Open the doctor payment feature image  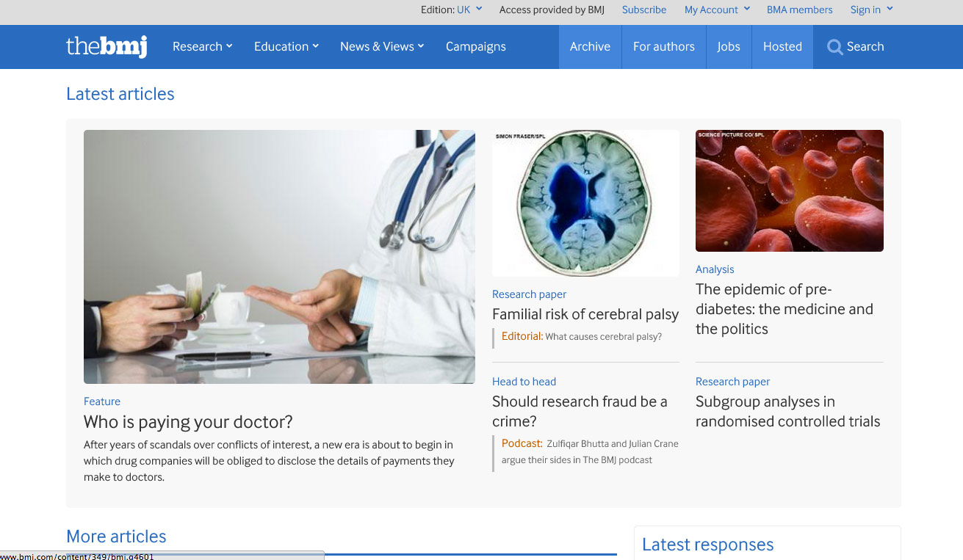pyautogui.click(x=279, y=257)
